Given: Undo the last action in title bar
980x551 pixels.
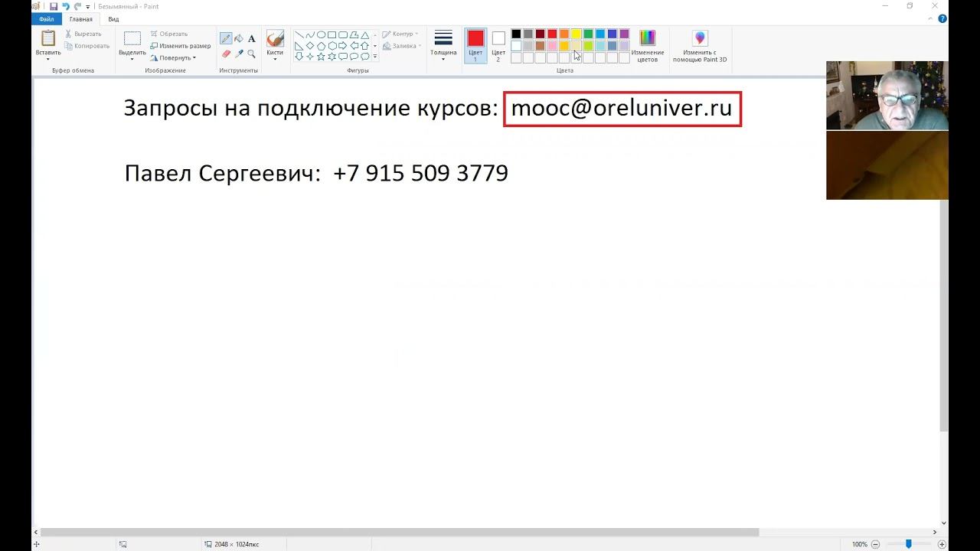Looking at the screenshot, I should tap(66, 6).
